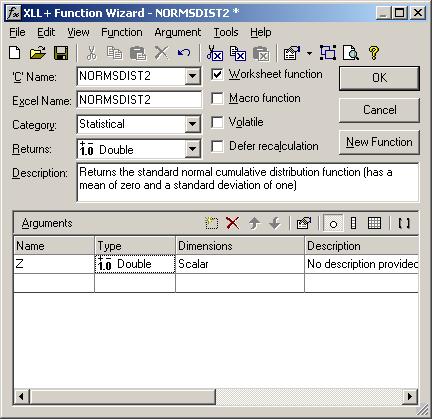432x419 pixels.
Task: Click the yellow question mark help icon
Action: point(374,53)
